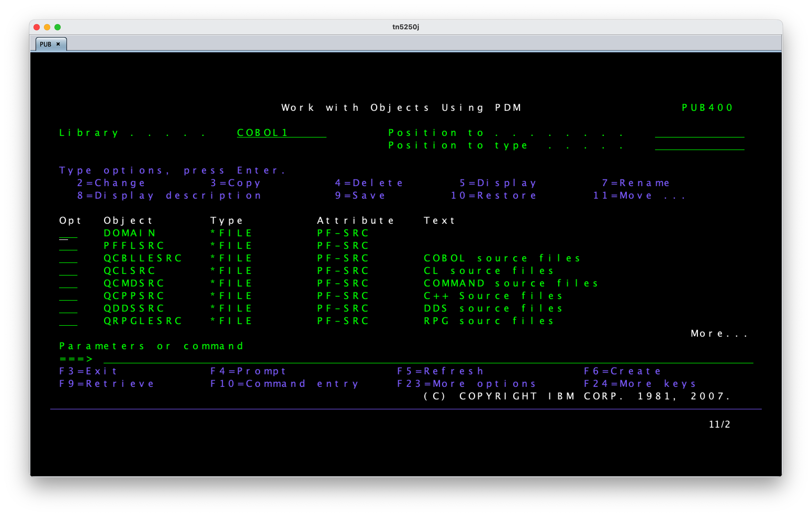Click the option text '4=Delete'
This screenshot has height=516, width=812.
(x=369, y=183)
